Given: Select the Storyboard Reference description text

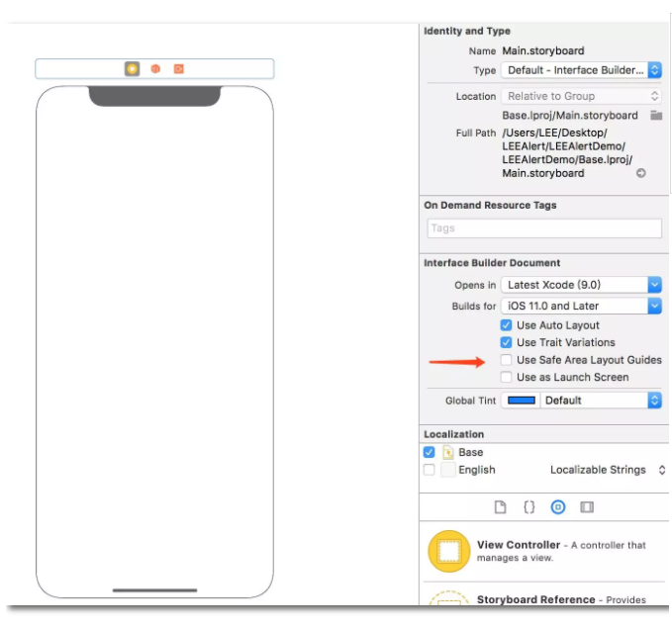Looking at the screenshot, I should point(561,599).
